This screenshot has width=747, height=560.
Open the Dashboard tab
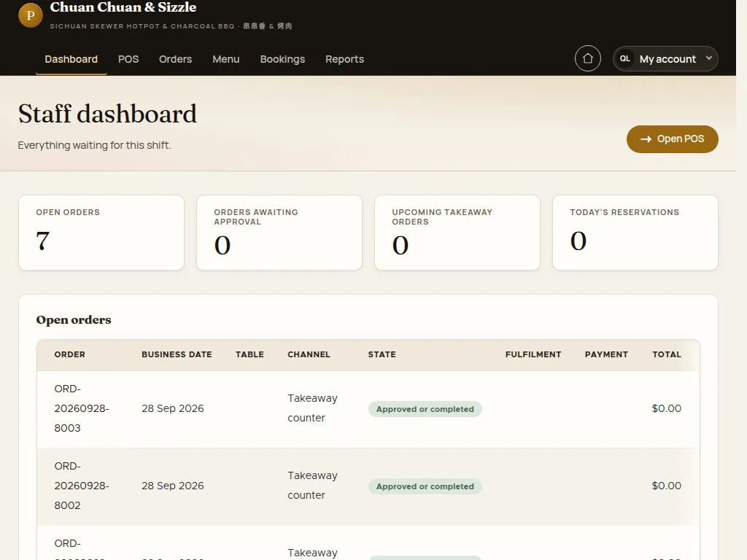(71, 59)
